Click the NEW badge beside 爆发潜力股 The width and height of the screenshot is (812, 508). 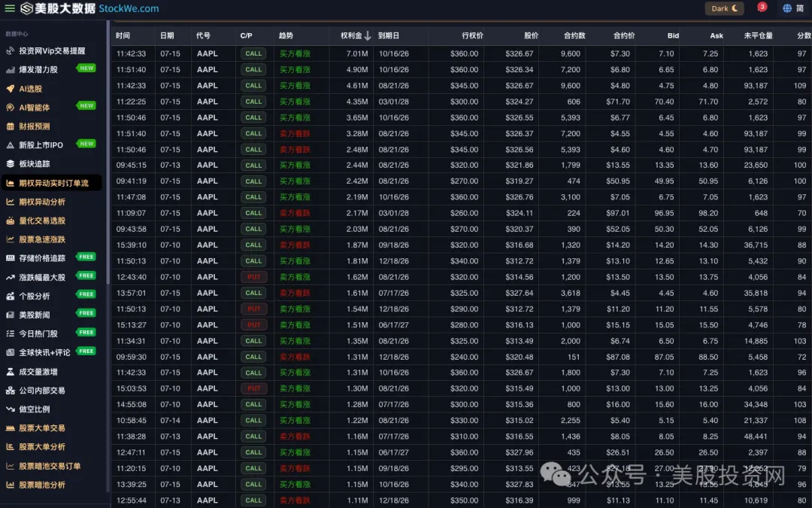coord(86,68)
